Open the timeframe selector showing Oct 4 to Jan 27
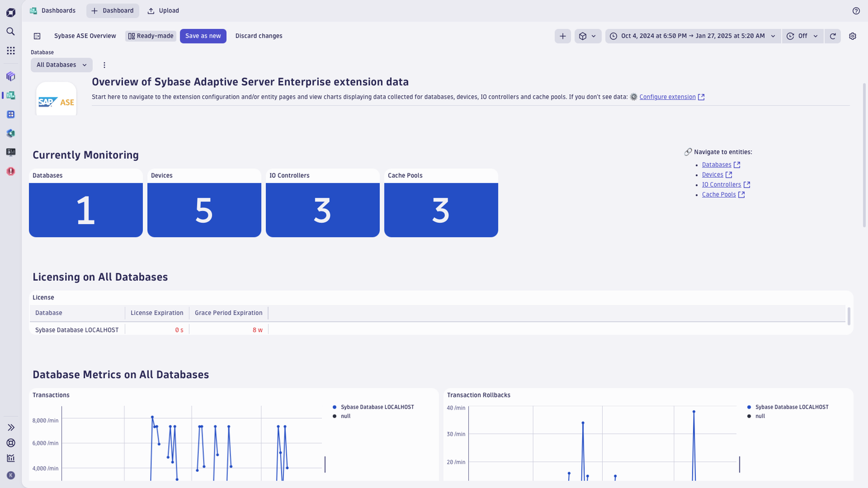Image resolution: width=868 pixels, height=488 pixels. coord(692,36)
